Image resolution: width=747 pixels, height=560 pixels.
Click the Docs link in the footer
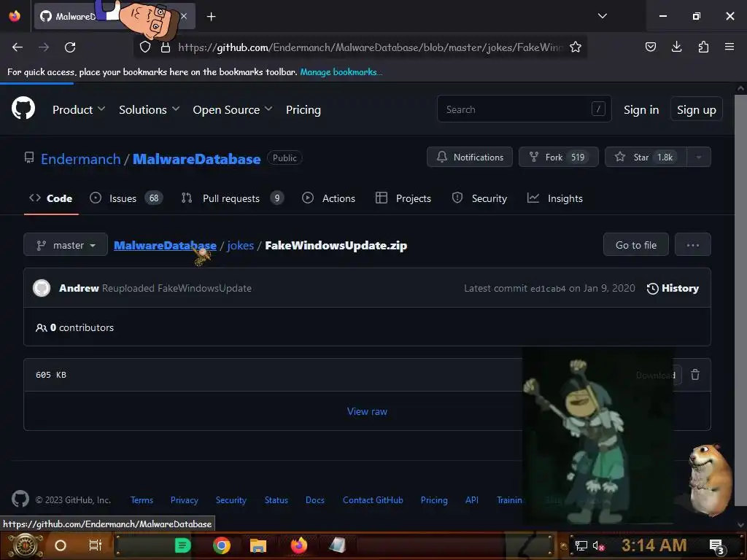tap(315, 500)
